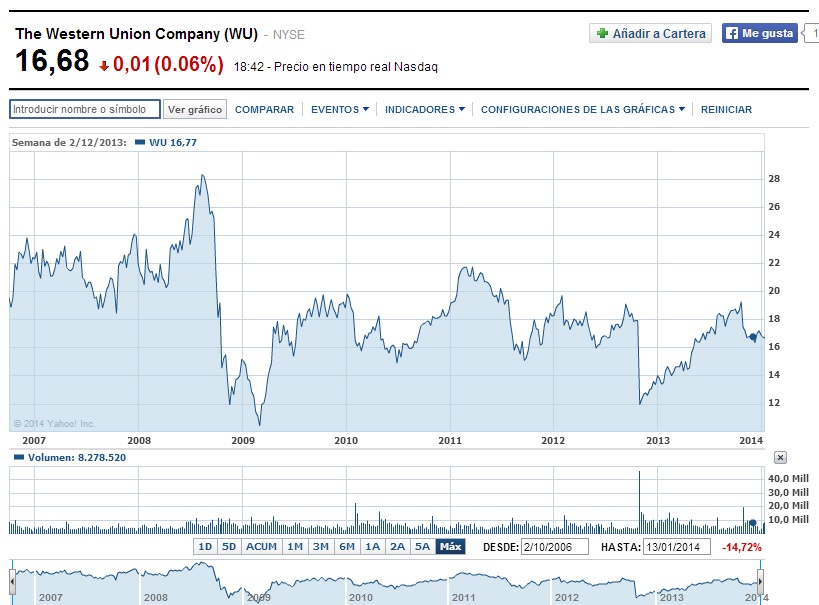Select the 5D time range
This screenshot has width=819, height=605.
pos(229,547)
